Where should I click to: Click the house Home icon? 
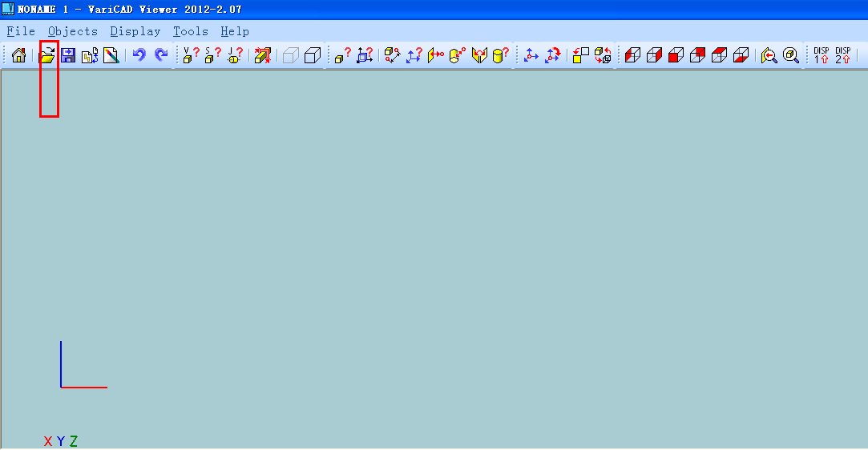pyautogui.click(x=18, y=55)
